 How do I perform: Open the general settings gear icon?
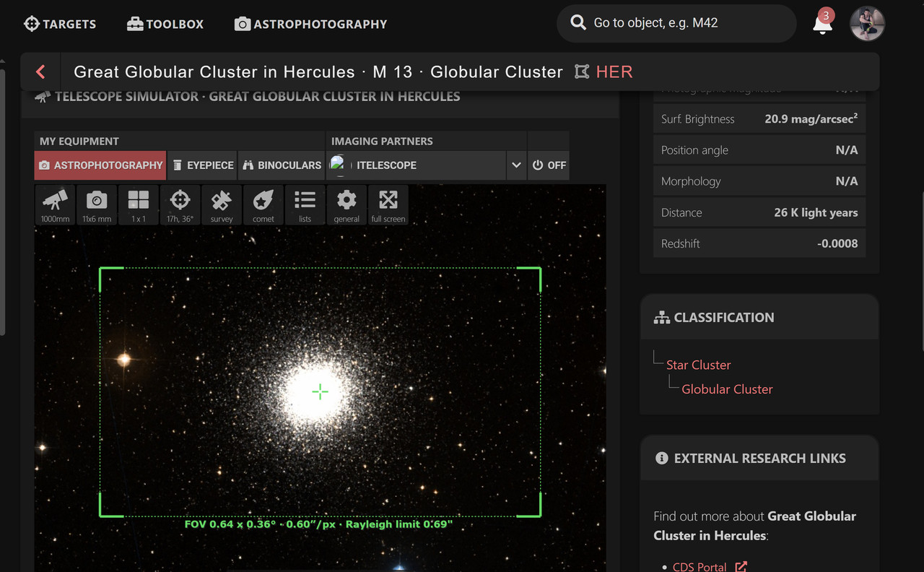click(346, 204)
